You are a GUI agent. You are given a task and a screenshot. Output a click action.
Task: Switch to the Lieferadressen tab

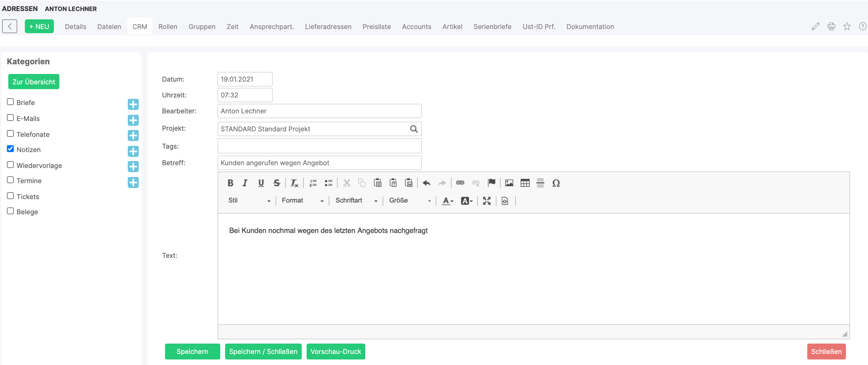(328, 27)
